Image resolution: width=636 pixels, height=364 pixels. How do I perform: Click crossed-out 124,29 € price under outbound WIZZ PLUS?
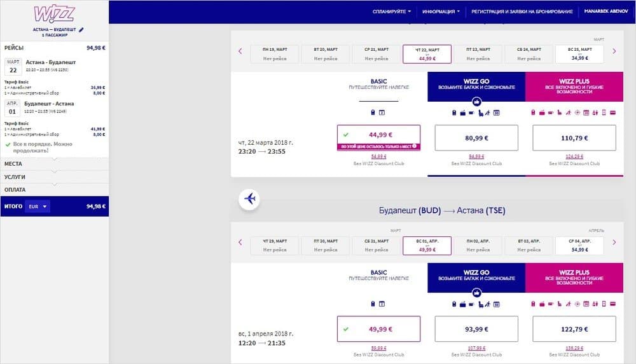pyautogui.click(x=574, y=156)
